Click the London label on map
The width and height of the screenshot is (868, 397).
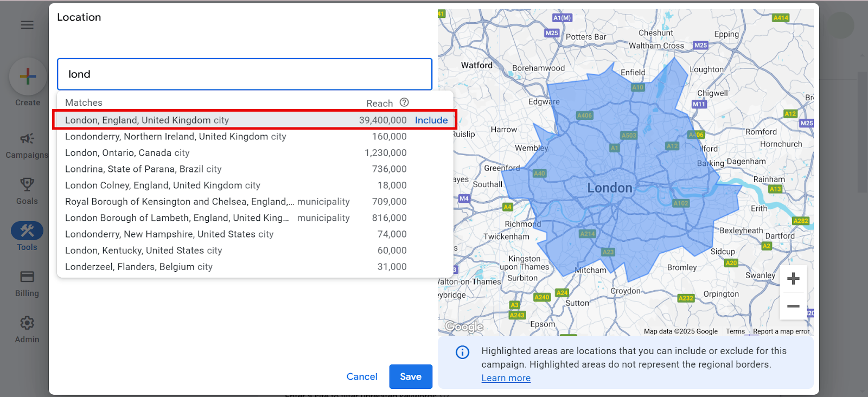tap(610, 188)
